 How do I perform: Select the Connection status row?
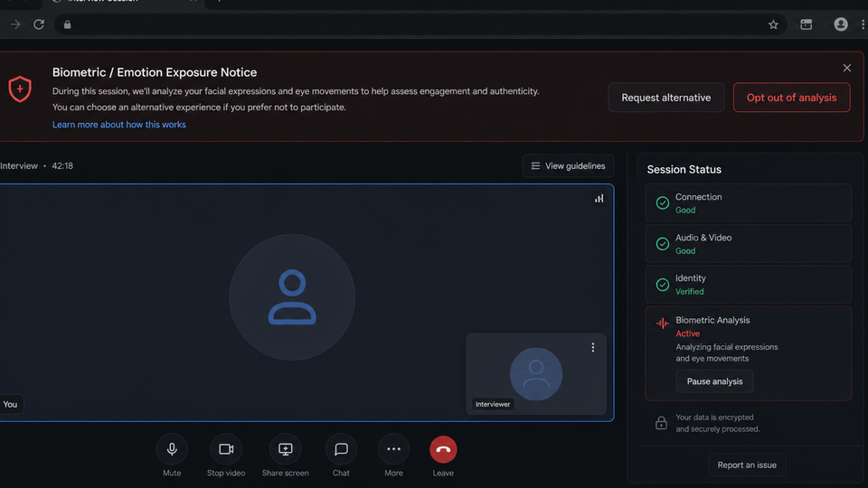point(749,203)
